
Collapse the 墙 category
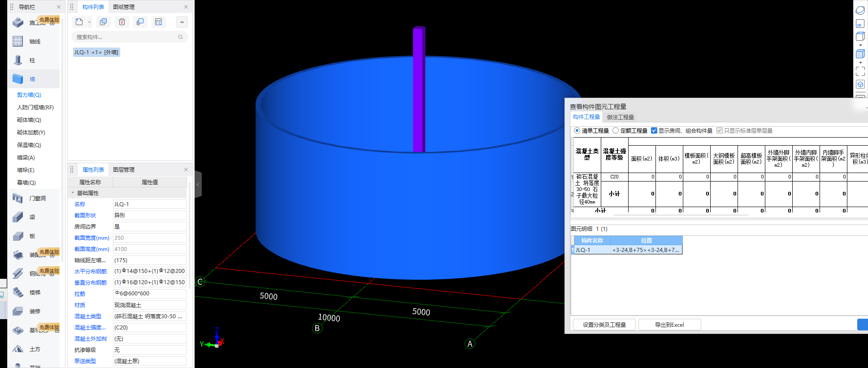[x=34, y=79]
